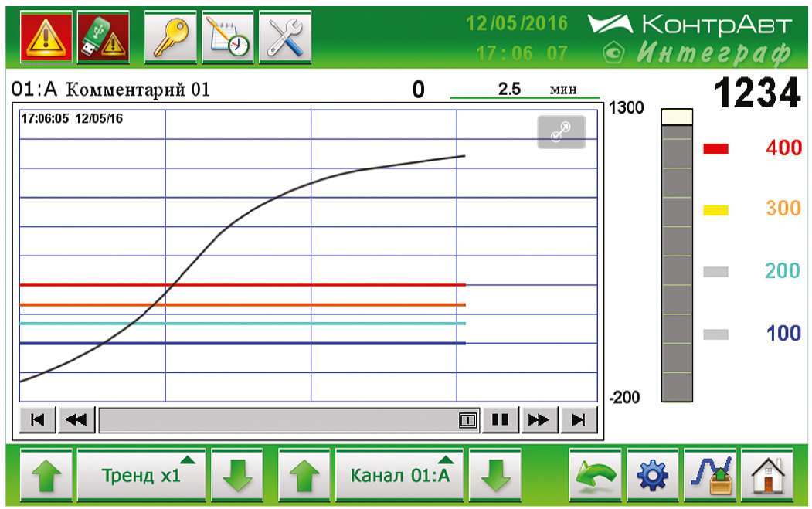Expand the Тренд x1 scale selector
The height and width of the screenshot is (509, 812).
tap(141, 473)
